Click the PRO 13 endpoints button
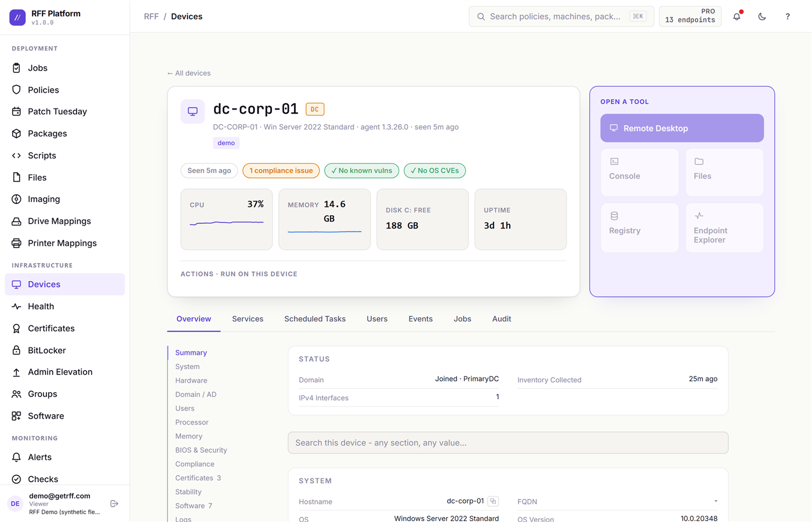This screenshot has width=812, height=522. 690,16
